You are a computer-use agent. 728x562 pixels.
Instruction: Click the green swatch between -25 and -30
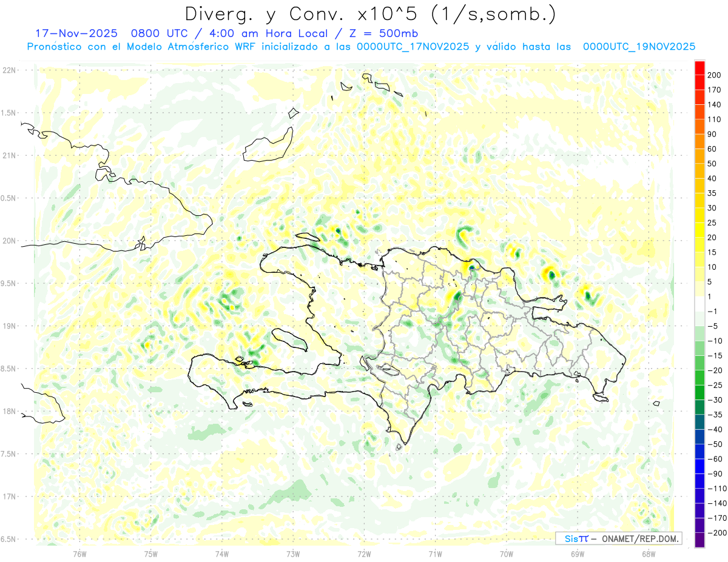(699, 392)
